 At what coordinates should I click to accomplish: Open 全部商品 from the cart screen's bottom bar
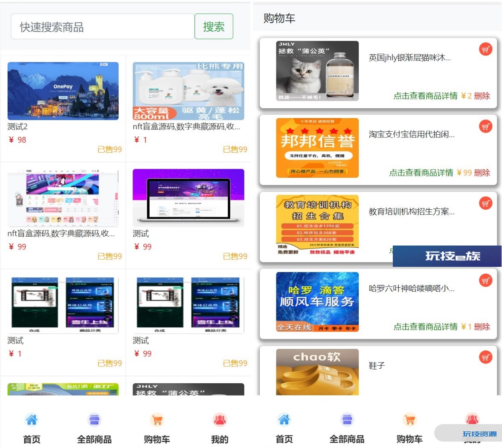[347, 428]
